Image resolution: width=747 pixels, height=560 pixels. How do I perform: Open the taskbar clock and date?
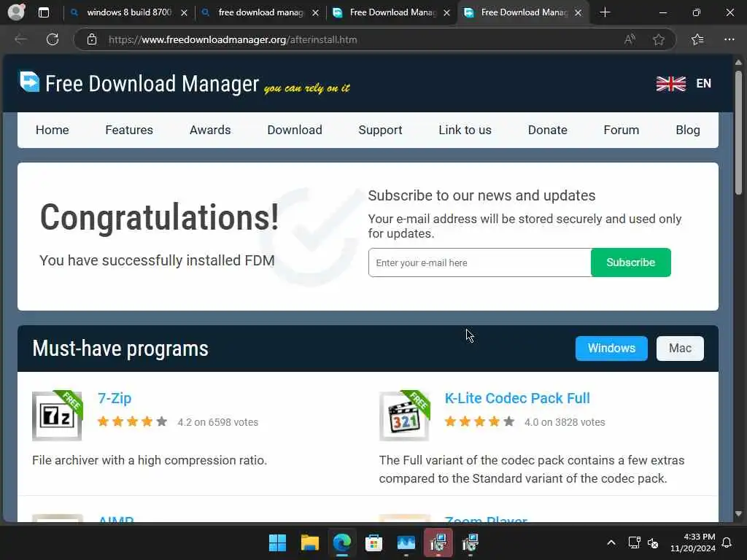click(x=693, y=542)
